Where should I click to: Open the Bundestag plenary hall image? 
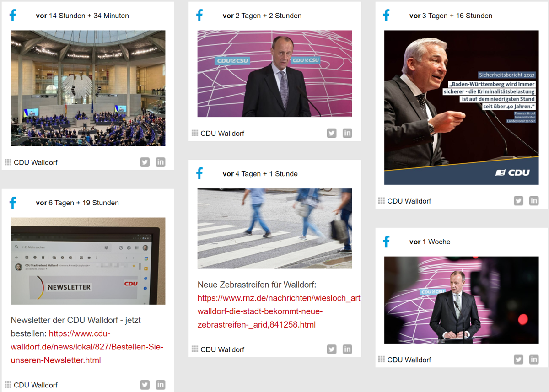point(88,88)
